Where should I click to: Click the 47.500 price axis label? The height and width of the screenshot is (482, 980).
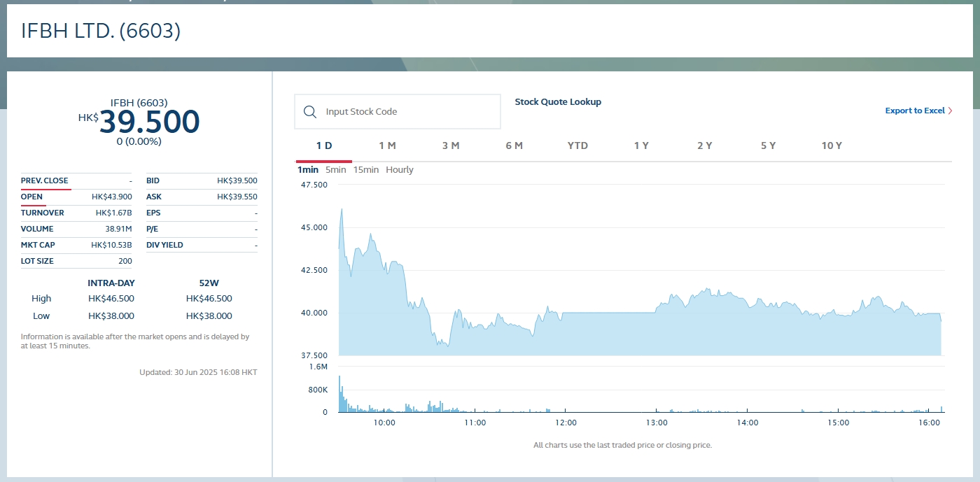[314, 185]
